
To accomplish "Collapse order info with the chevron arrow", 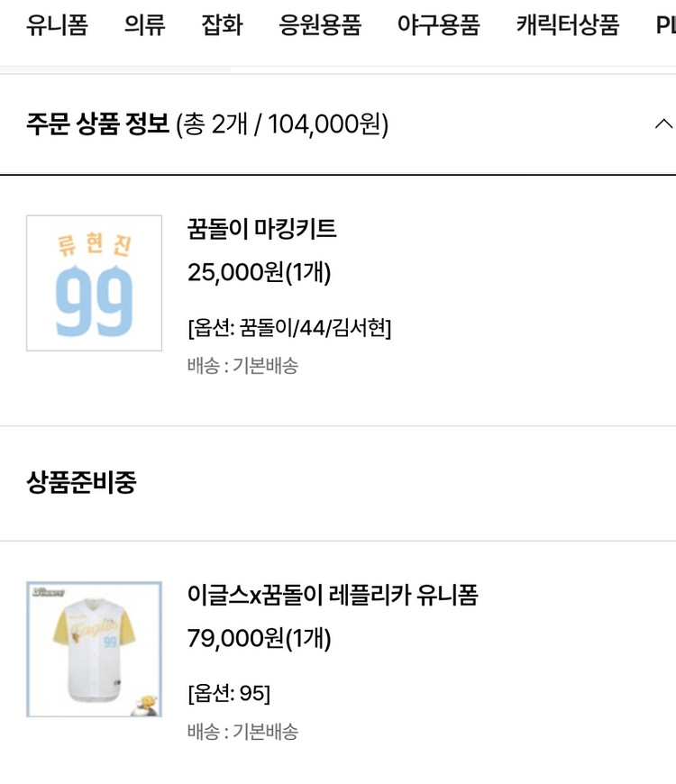I will click(x=663, y=123).
